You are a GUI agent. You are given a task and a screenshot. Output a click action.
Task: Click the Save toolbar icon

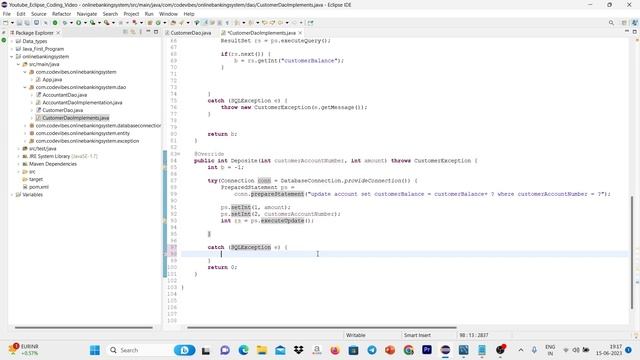tap(19, 23)
